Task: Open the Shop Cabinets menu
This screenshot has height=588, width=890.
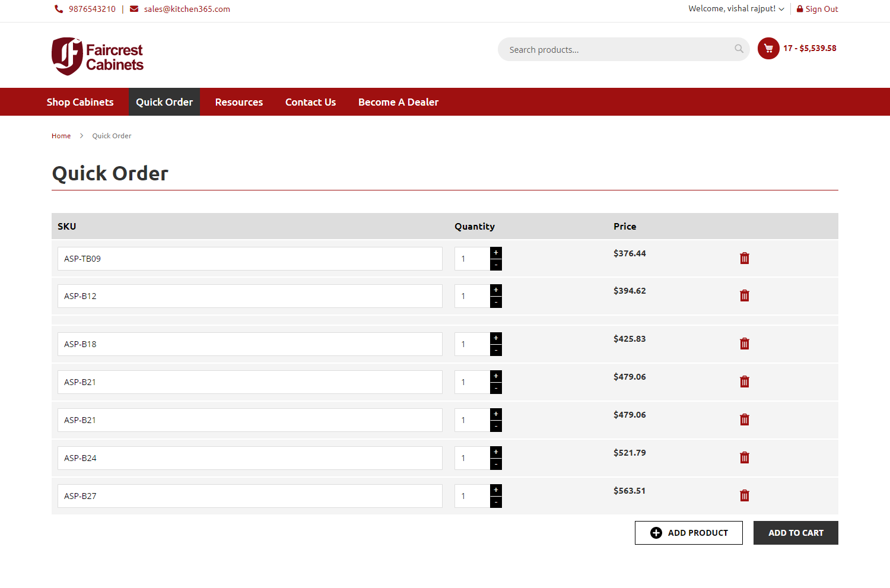Action: [80, 102]
